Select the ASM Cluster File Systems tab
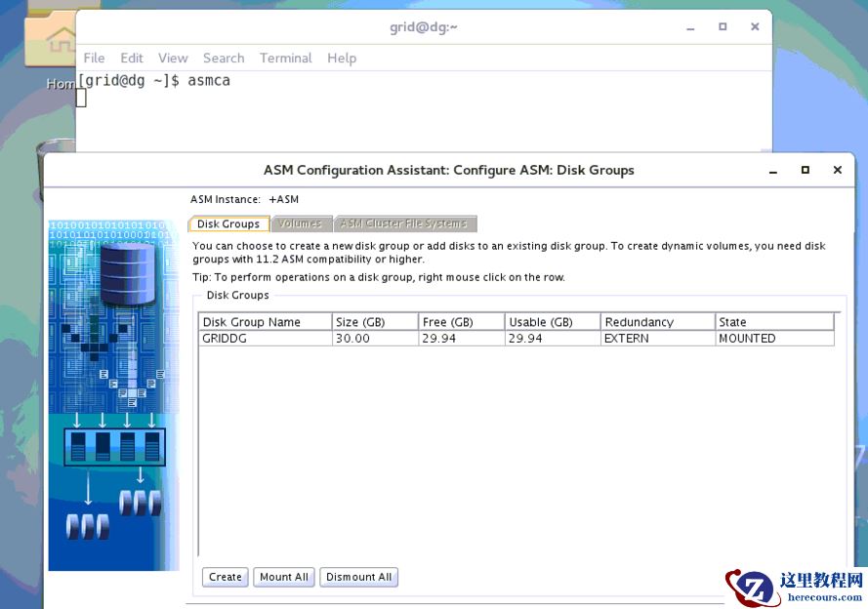This screenshot has height=609, width=868. click(x=403, y=223)
